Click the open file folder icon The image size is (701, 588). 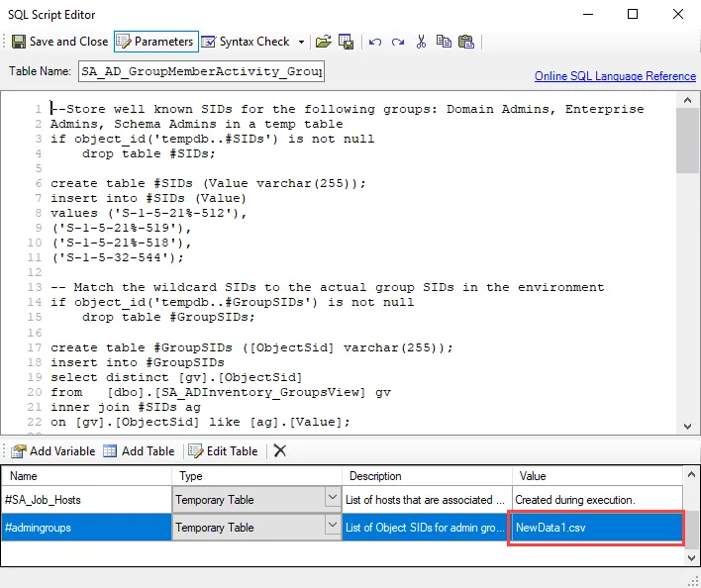[323, 42]
